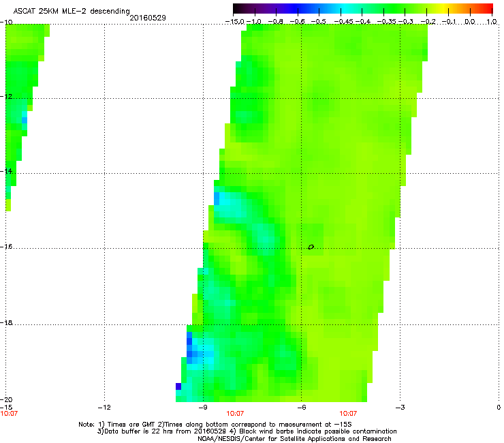Click the note line "Times are GMT"
Viewport: 504px width, 443px height.
215,425
